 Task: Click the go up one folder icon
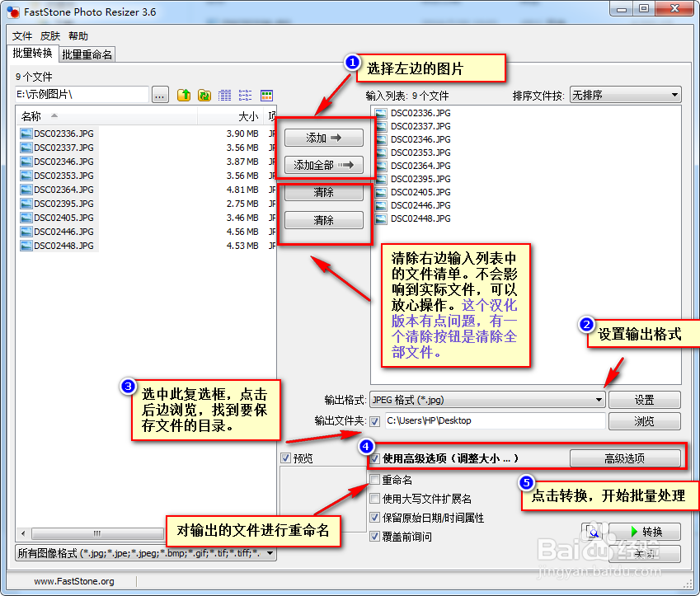[x=184, y=95]
